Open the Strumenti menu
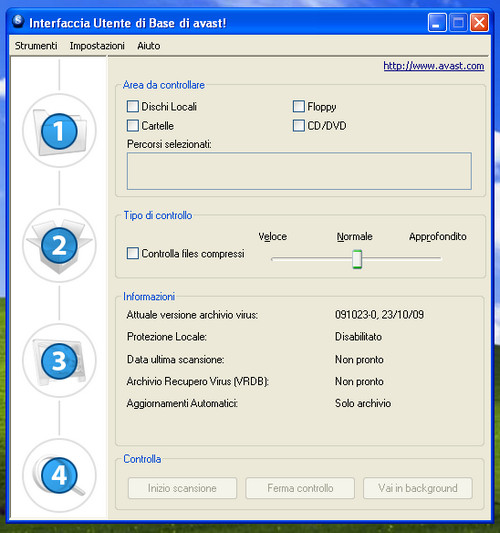Viewport: 500px width, 533px height. (36, 46)
